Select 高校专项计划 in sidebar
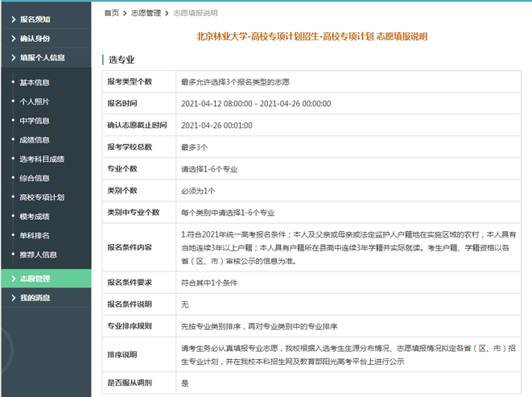Image resolution: width=532 pixels, height=397 pixels. point(42,197)
